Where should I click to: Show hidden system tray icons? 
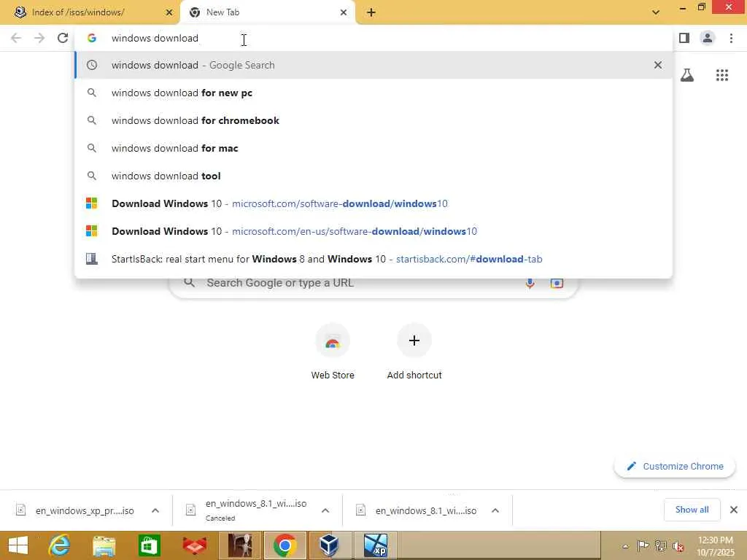tap(625, 546)
